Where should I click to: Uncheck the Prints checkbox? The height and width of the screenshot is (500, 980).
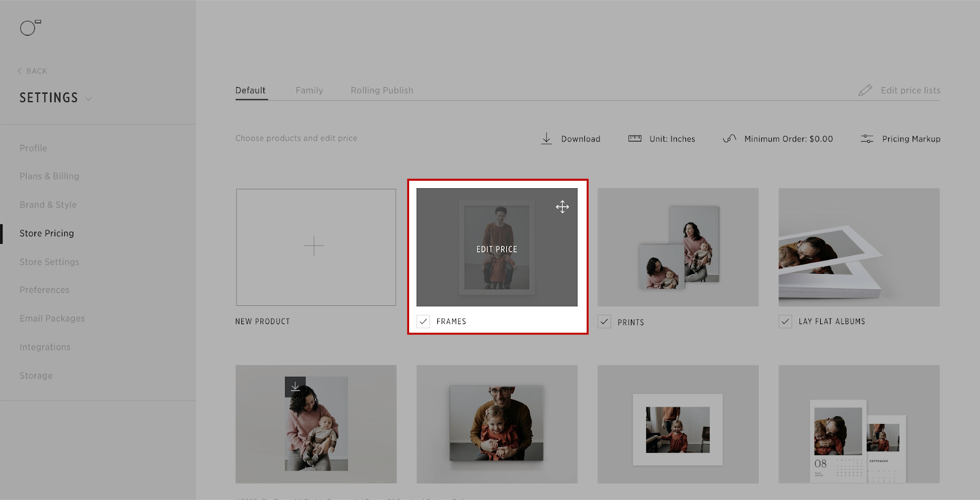(605, 322)
